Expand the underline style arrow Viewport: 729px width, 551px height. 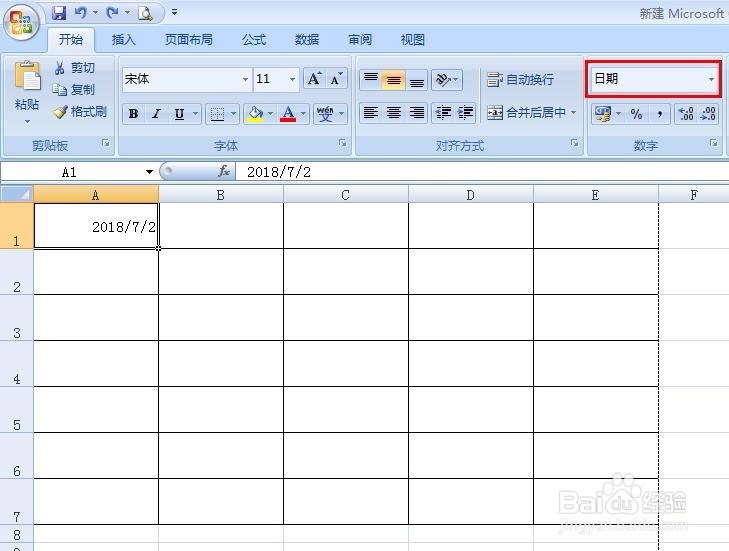(x=195, y=113)
